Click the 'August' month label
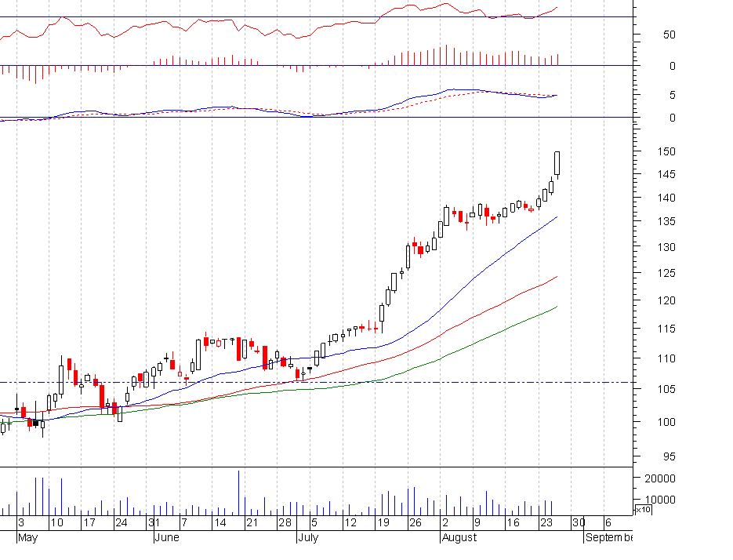 459,537
